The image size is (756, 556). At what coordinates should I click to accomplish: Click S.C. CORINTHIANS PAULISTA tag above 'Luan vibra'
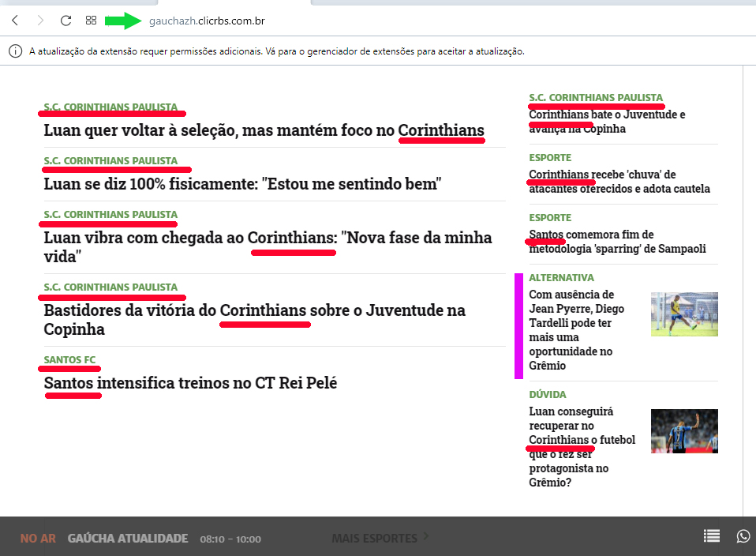click(x=110, y=214)
